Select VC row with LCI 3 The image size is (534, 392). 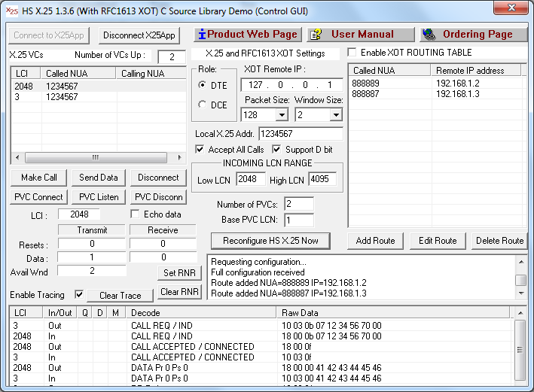[99, 97]
